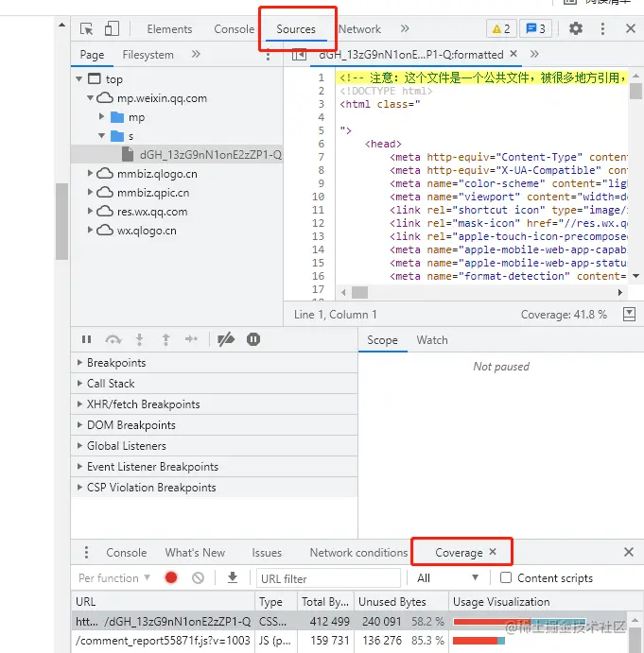Expand the mmbiz.qpic.cn domain
The image size is (644, 653).
(90, 192)
